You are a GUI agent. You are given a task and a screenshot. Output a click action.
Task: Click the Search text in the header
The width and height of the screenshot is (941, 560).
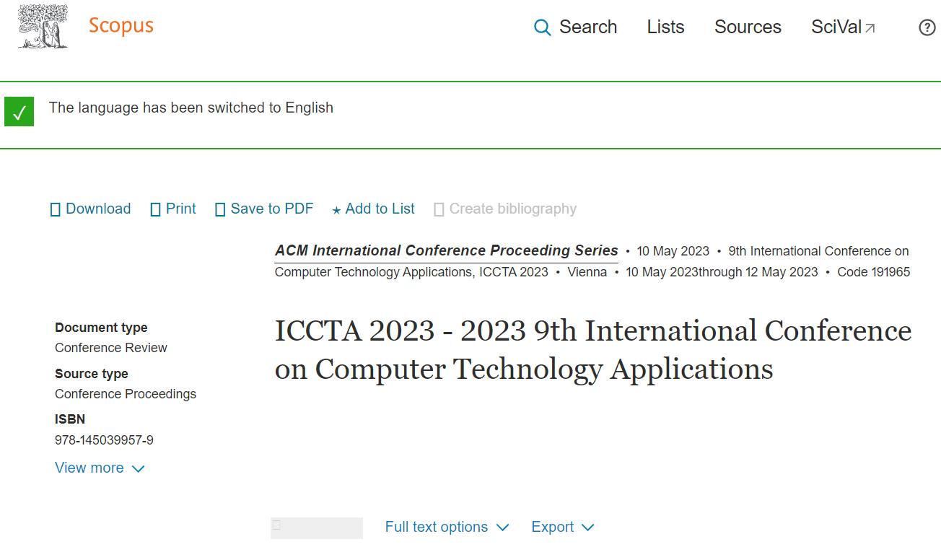pos(588,27)
